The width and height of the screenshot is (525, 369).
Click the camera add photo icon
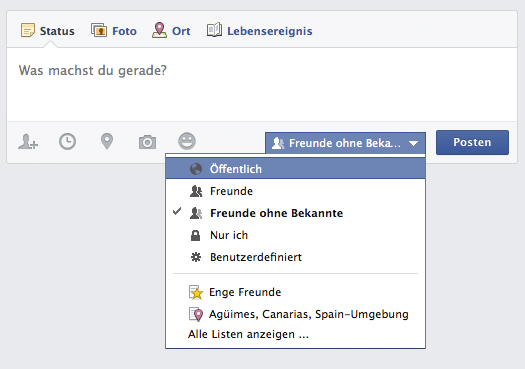click(x=147, y=142)
